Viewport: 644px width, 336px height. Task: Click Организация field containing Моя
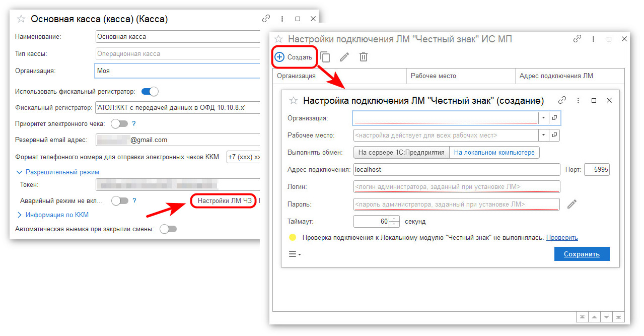click(178, 71)
